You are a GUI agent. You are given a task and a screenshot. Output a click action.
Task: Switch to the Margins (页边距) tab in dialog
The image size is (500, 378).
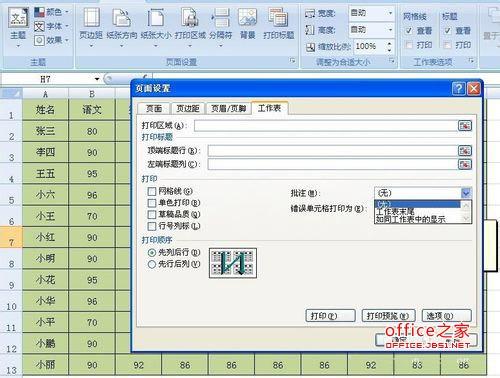(x=188, y=108)
